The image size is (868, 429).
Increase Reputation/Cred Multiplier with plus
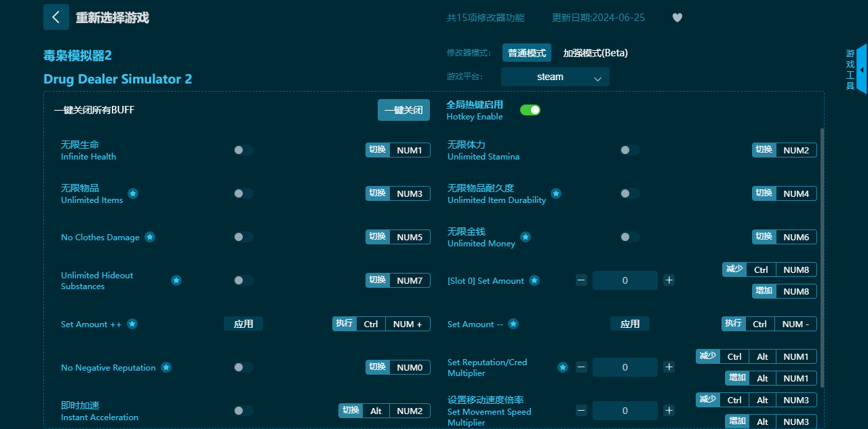669,367
